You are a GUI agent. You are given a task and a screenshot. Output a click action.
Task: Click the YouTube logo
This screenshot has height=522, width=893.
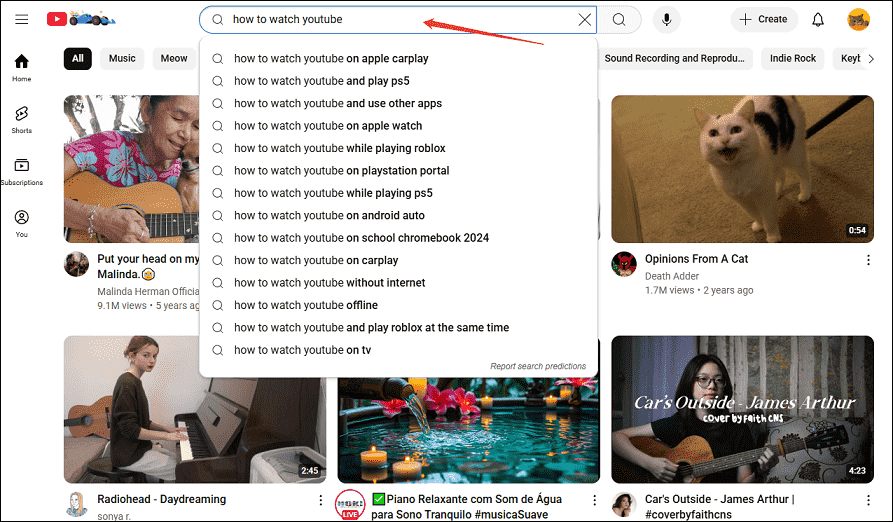point(81,19)
